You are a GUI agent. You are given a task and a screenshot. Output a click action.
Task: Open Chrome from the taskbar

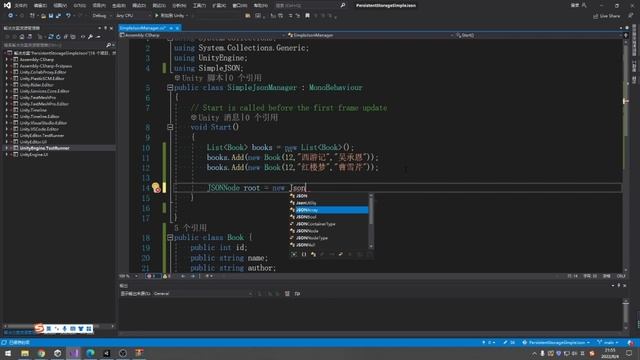pyautogui.click(x=41, y=353)
